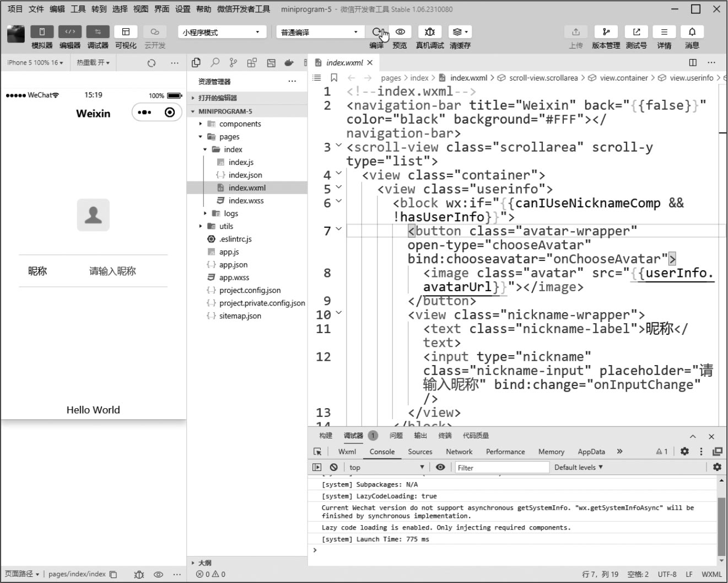The height and width of the screenshot is (583, 728).
Task: Open the Cloud Development button
Action: 155,32
